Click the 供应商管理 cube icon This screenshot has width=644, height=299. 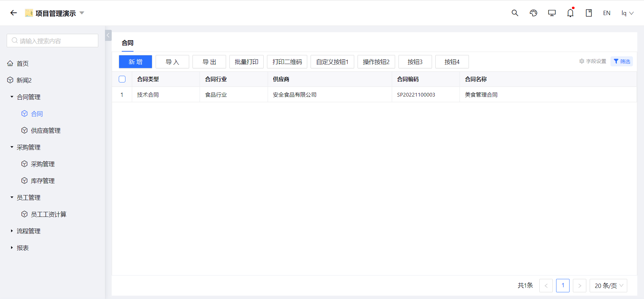coord(24,130)
